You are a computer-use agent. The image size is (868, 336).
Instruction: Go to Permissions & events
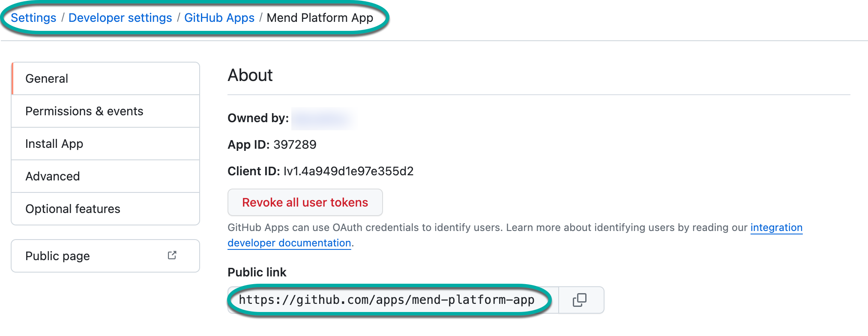click(x=84, y=111)
